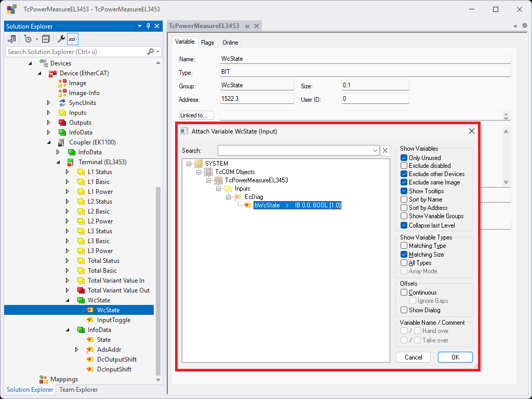Open Properties via the wrench icon
Image resolution: width=532 pixels, height=399 pixels.
pyautogui.click(x=61, y=39)
